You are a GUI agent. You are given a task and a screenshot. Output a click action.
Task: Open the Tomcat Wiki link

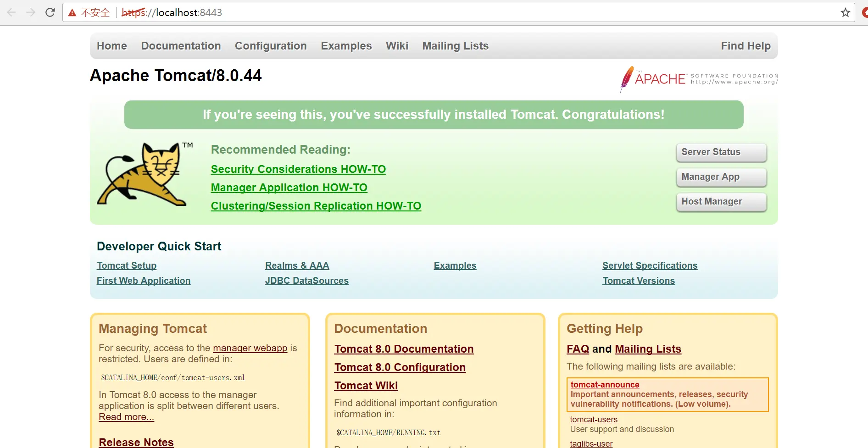[x=366, y=386]
